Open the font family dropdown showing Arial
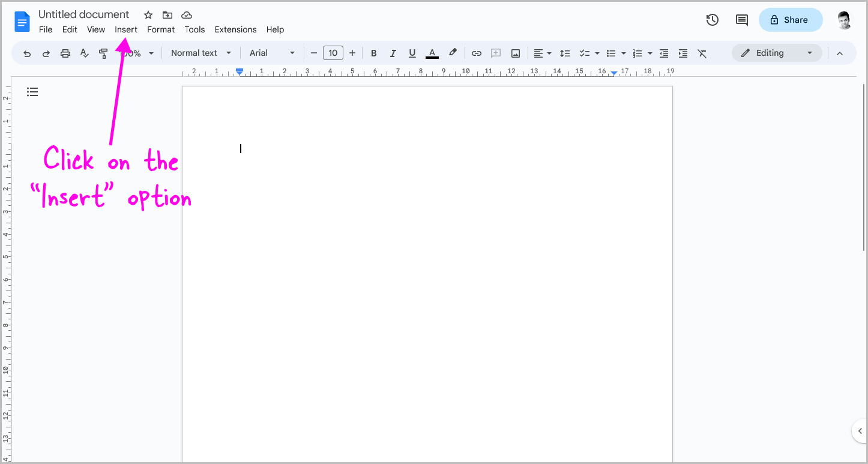Screen dimensions: 868x464 271,53
